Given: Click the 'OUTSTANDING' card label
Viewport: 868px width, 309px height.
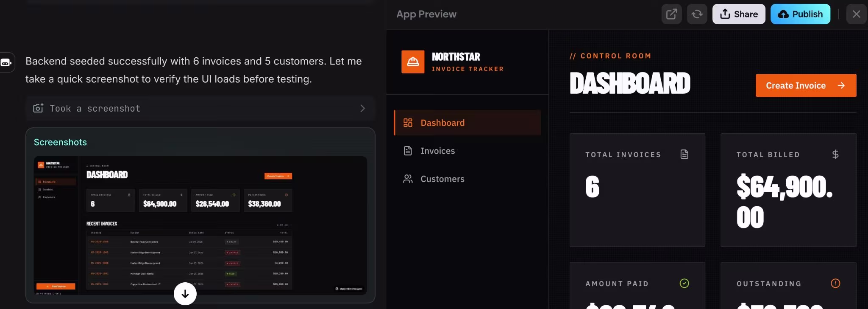Looking at the screenshot, I should pyautogui.click(x=769, y=284).
